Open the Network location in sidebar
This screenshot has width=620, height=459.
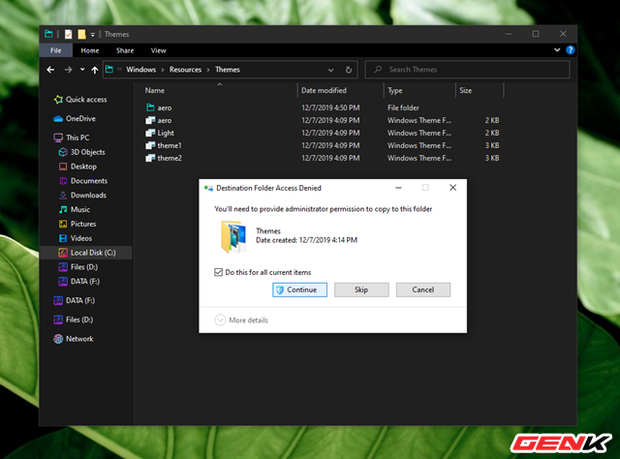[79, 339]
